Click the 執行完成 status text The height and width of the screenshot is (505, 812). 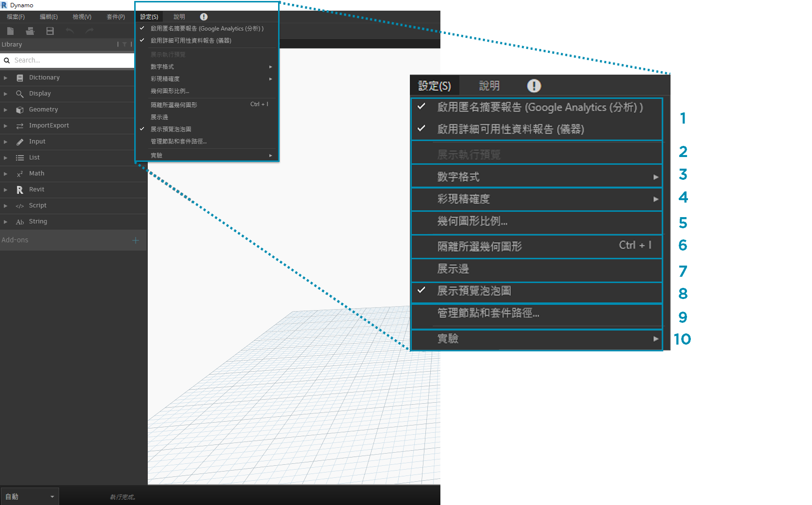(x=123, y=497)
